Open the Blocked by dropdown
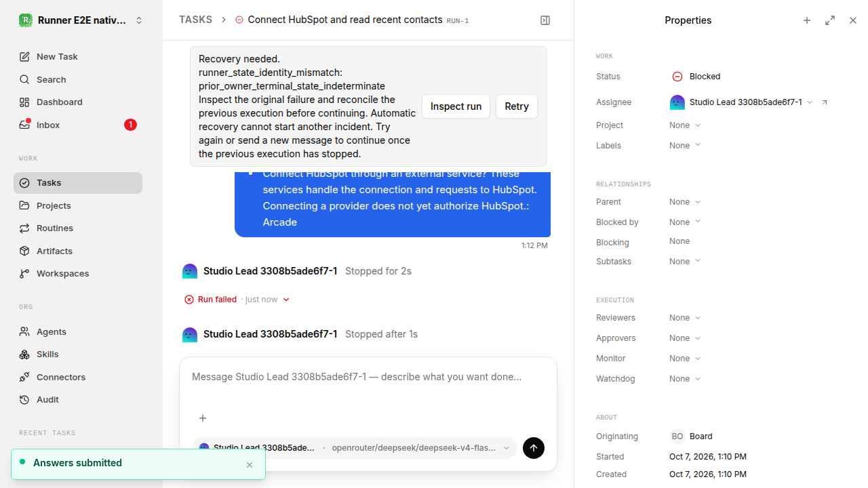 [685, 222]
